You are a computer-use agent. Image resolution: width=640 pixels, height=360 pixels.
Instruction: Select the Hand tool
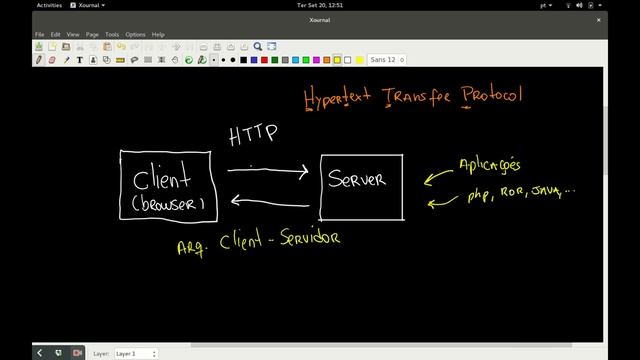[175, 60]
